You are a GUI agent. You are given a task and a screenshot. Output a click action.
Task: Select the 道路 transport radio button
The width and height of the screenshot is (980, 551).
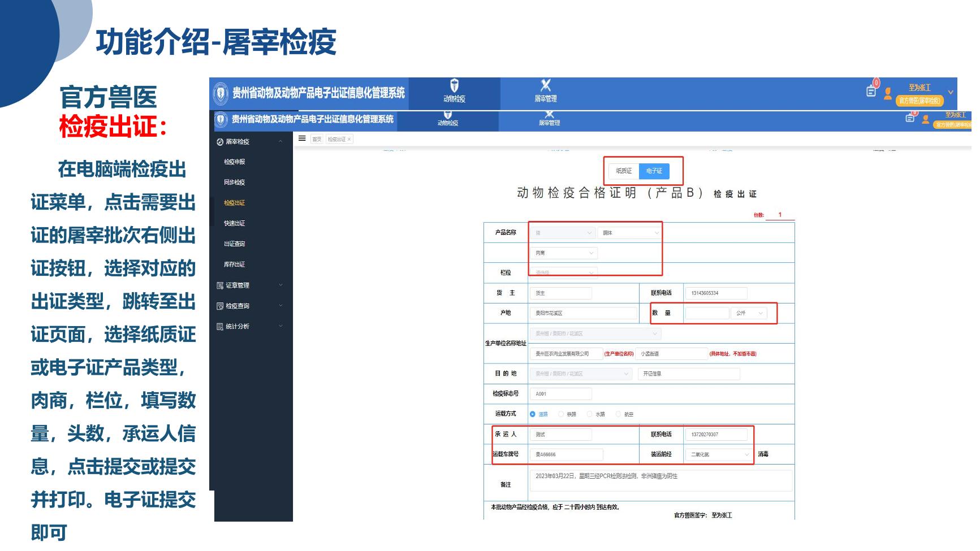point(533,414)
